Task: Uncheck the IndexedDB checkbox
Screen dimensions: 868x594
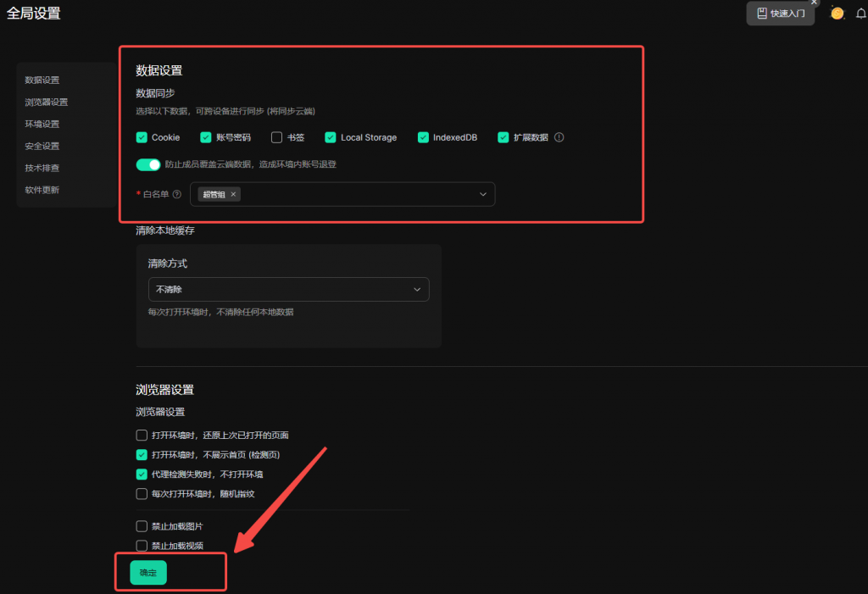Action: (x=423, y=137)
